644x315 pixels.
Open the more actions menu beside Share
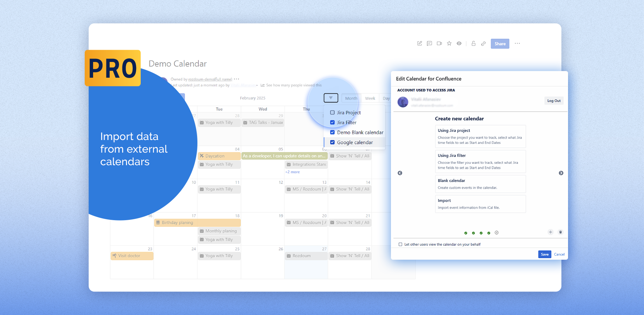click(x=517, y=43)
